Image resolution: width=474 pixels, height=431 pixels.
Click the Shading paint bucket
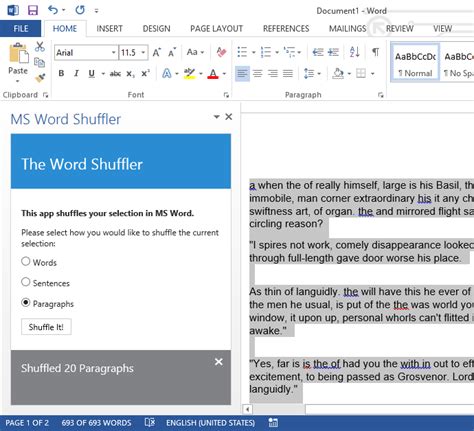point(338,73)
